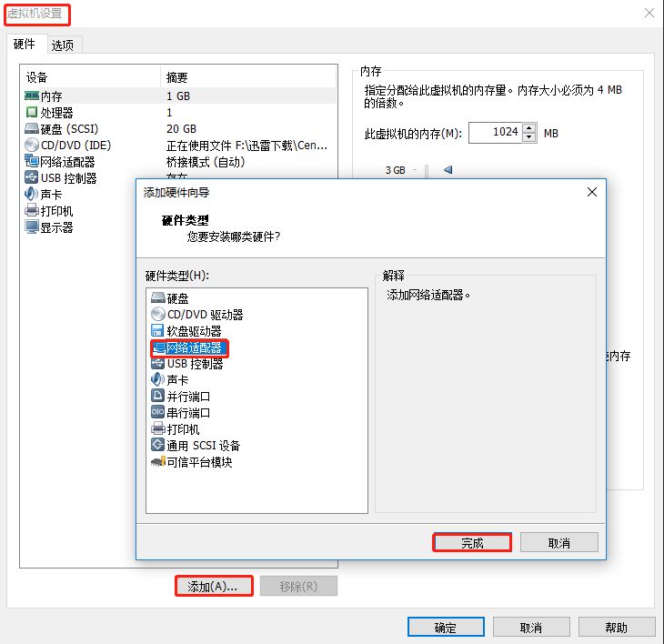The height and width of the screenshot is (644, 664).
Task: Click the sound card (声卡) icon in device list
Action: (31, 194)
